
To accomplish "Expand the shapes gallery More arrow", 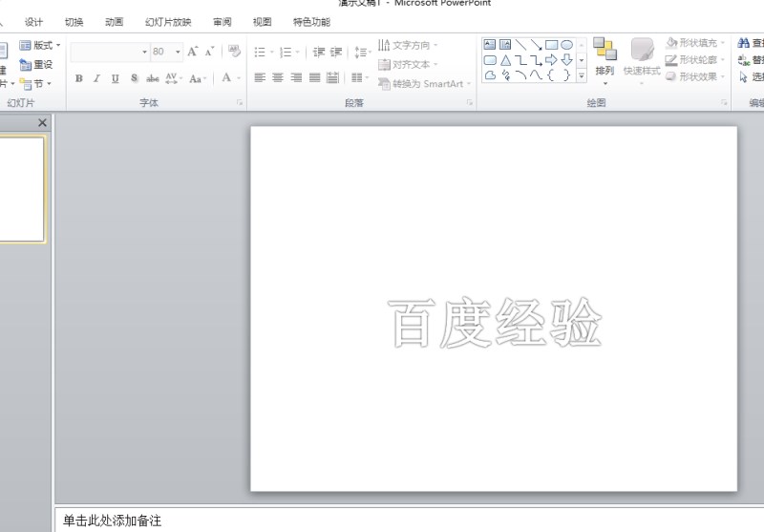I will pyautogui.click(x=582, y=76).
